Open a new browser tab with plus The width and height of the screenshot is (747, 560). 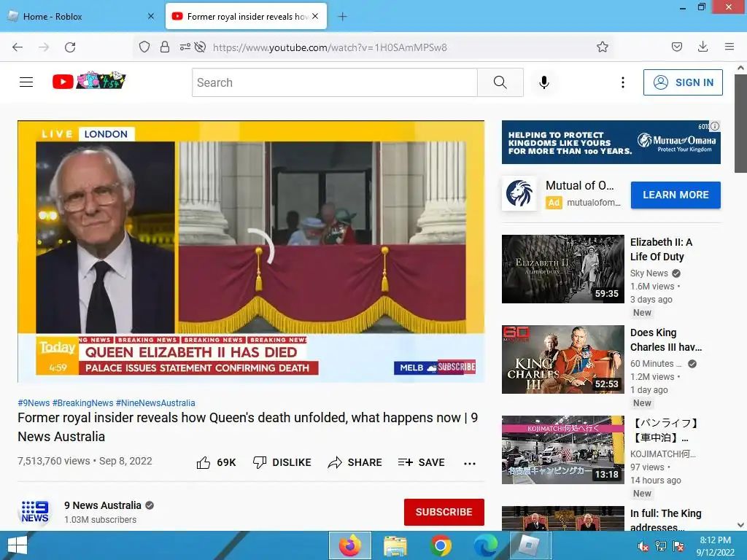pyautogui.click(x=342, y=17)
